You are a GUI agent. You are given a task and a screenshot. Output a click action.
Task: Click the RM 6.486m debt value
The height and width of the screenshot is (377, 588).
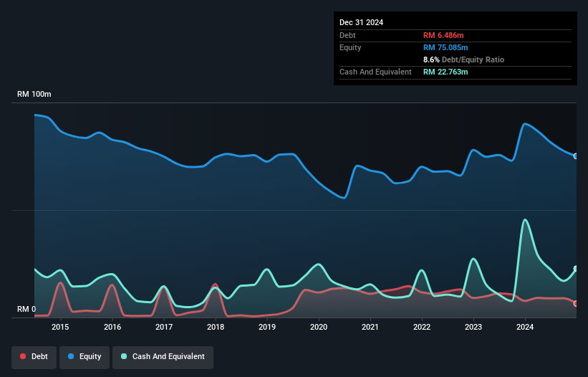click(443, 35)
